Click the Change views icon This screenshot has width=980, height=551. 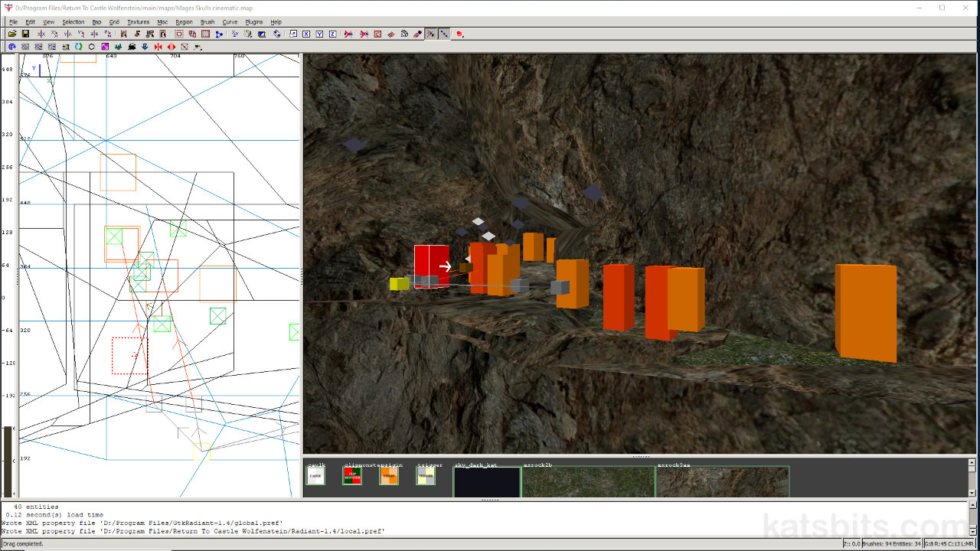pos(235,34)
